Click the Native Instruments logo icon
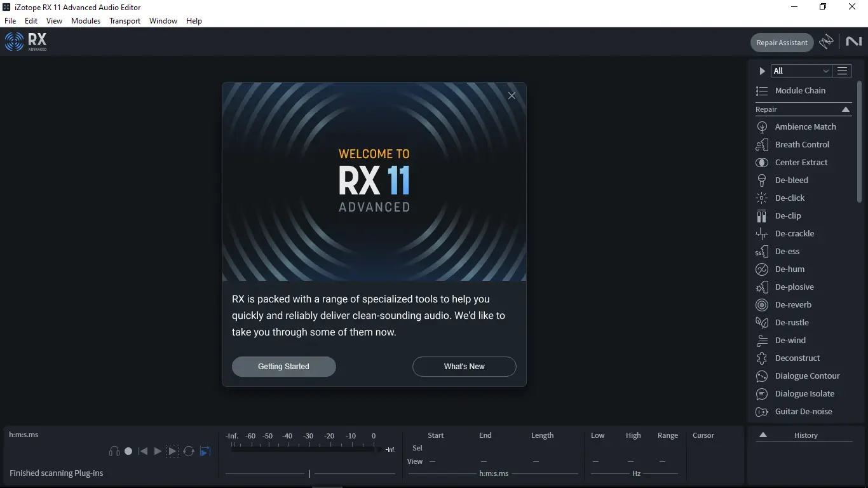Screen dimensions: 868x488 [853, 41]
